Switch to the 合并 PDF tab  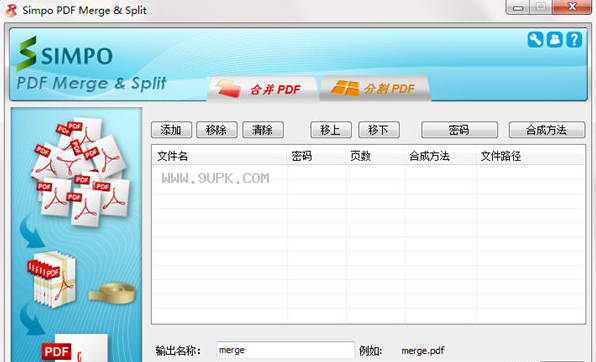(262, 89)
